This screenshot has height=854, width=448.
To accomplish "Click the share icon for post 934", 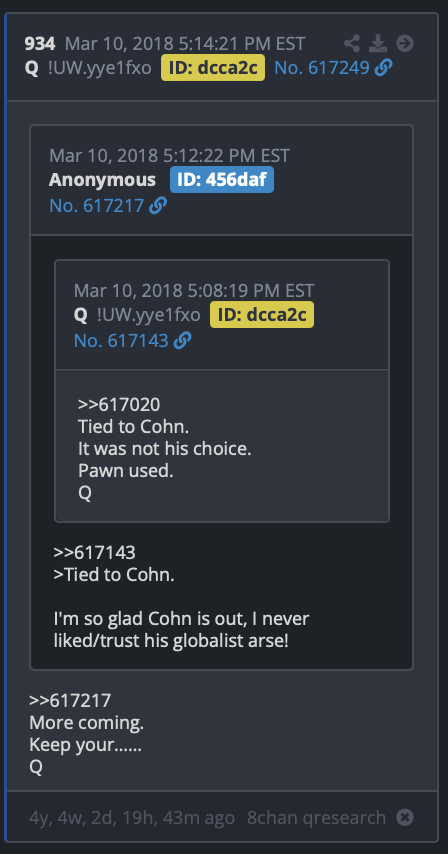I will [x=352, y=43].
